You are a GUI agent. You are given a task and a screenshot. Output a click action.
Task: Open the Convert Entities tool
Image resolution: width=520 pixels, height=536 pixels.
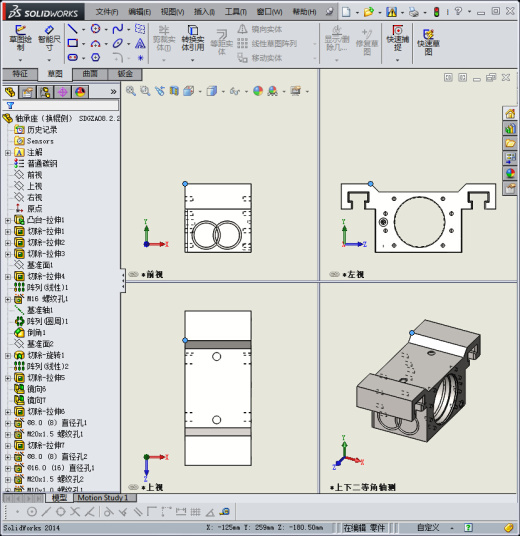[x=193, y=38]
